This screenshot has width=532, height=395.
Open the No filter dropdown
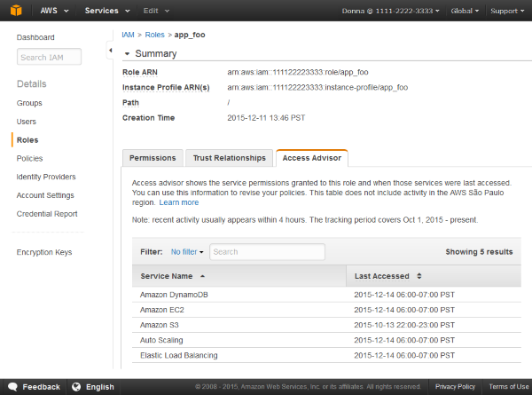point(187,252)
